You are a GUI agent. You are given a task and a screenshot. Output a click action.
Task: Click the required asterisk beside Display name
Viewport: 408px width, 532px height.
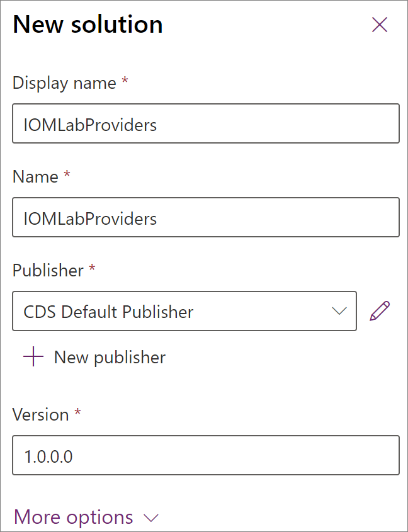pyautogui.click(x=125, y=81)
